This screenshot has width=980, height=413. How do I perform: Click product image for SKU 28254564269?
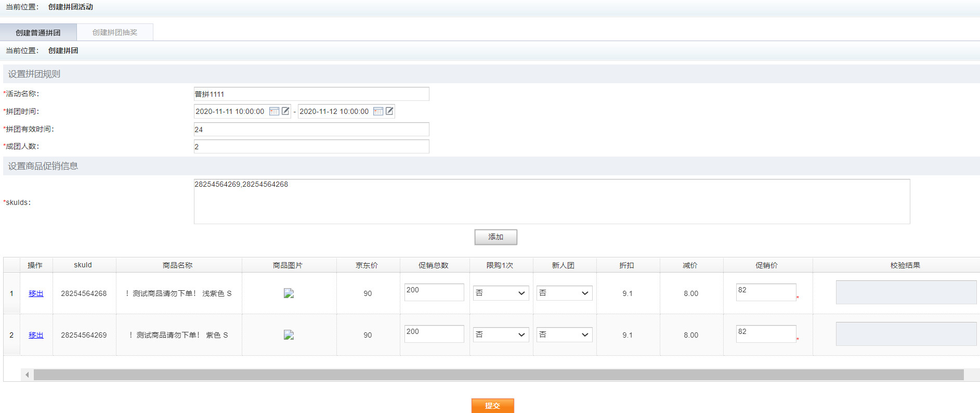click(x=289, y=335)
